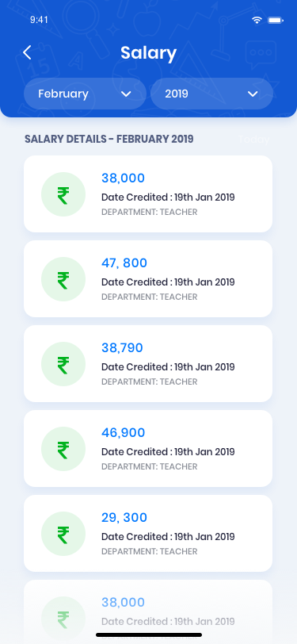Open the 29, 300 salary card
This screenshot has height=644, width=297.
[x=148, y=533]
